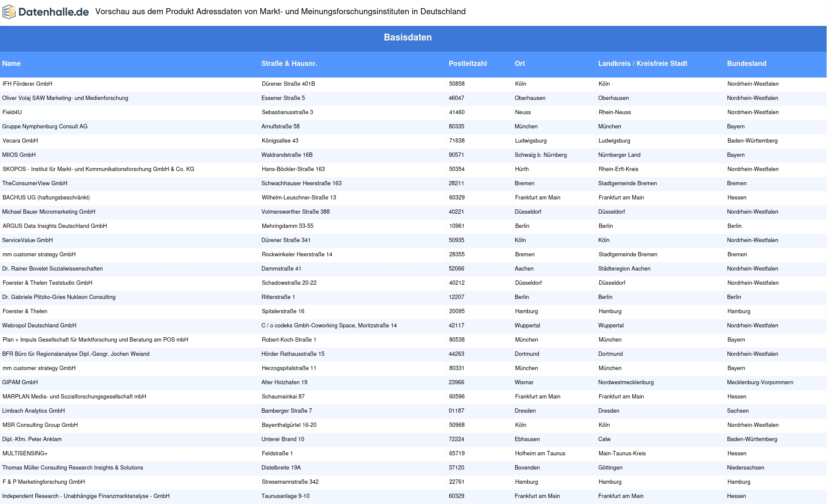Select the address Essener Straße 5
827x504 pixels.
283,98
